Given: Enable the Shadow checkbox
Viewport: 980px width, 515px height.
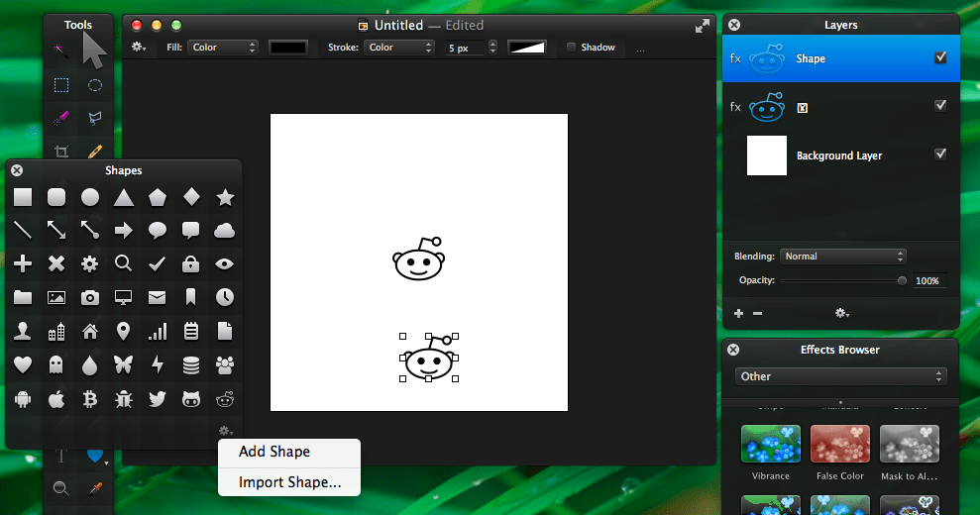Looking at the screenshot, I should pyautogui.click(x=571, y=47).
